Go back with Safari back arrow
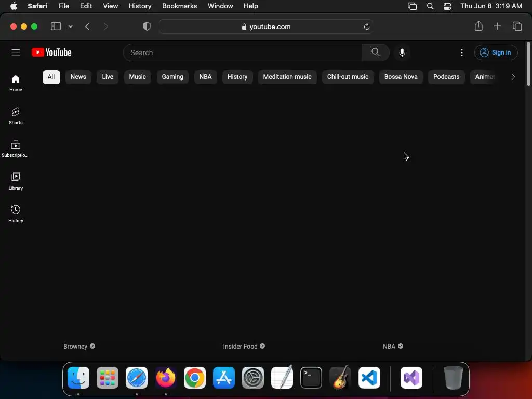Viewport: 532px width, 399px height. pyautogui.click(x=87, y=26)
